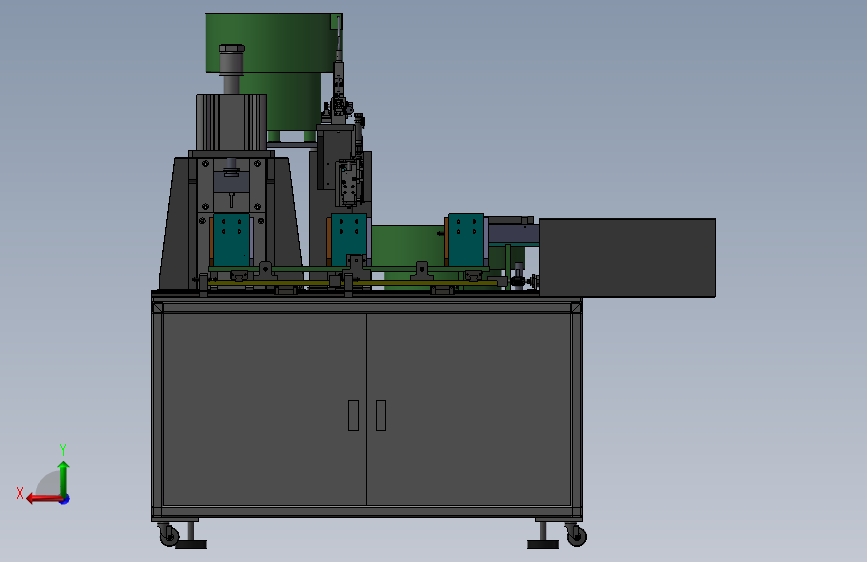The height and width of the screenshot is (562, 867).
Task: Select the right cabinet door handle
Action: coord(381,415)
